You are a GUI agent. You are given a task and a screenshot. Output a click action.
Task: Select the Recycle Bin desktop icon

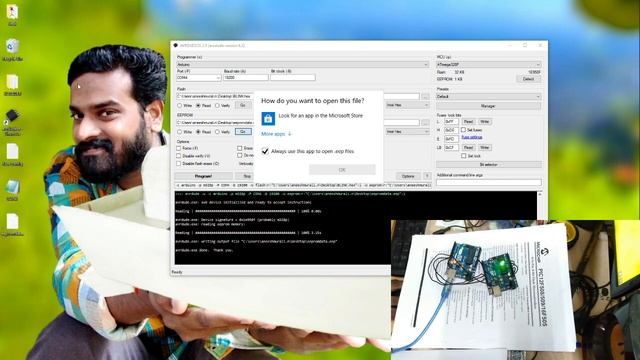point(12,46)
